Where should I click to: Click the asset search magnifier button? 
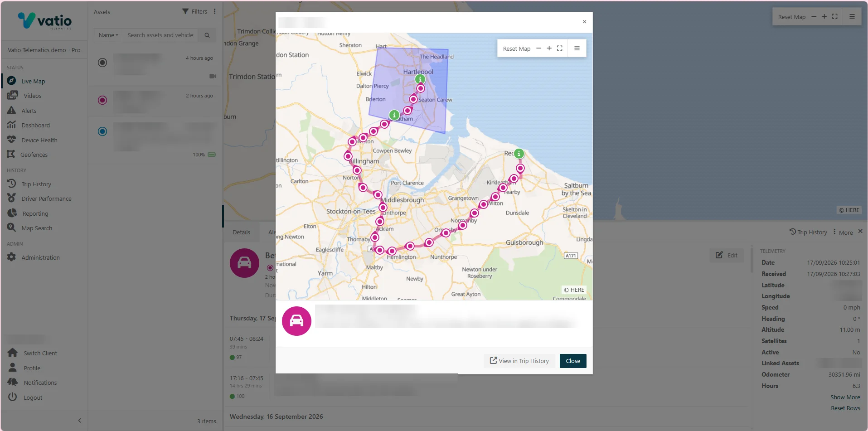(207, 35)
